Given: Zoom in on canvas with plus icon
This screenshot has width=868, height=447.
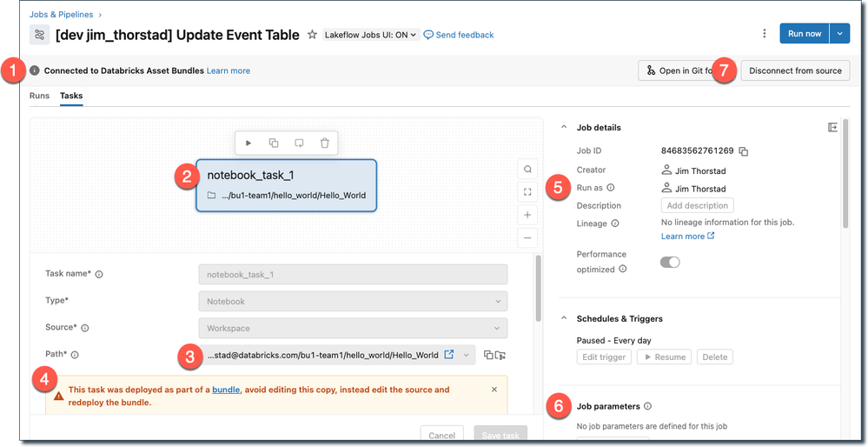Looking at the screenshot, I should (x=527, y=215).
